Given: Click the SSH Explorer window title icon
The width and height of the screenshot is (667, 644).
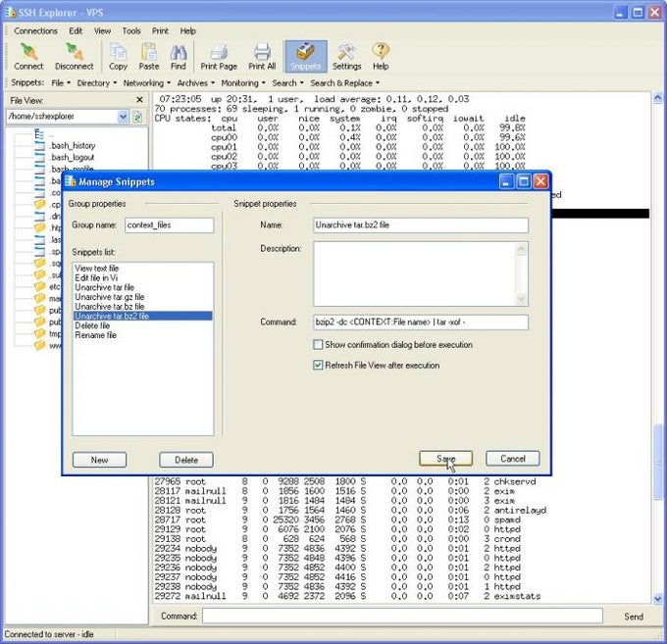Looking at the screenshot, I should pyautogui.click(x=10, y=12).
